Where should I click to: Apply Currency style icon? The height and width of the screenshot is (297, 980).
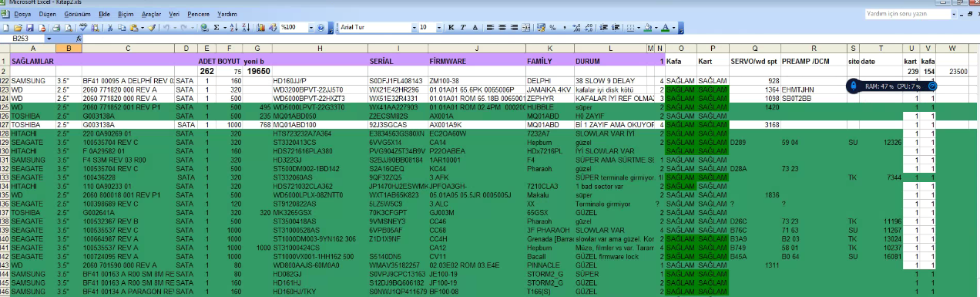(540, 27)
